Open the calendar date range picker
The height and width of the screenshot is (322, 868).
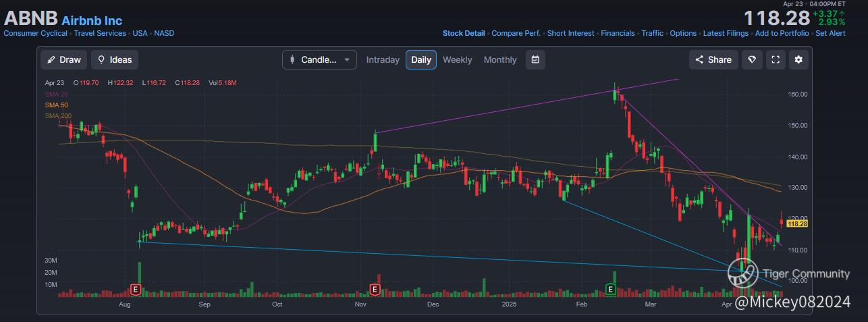coord(535,59)
